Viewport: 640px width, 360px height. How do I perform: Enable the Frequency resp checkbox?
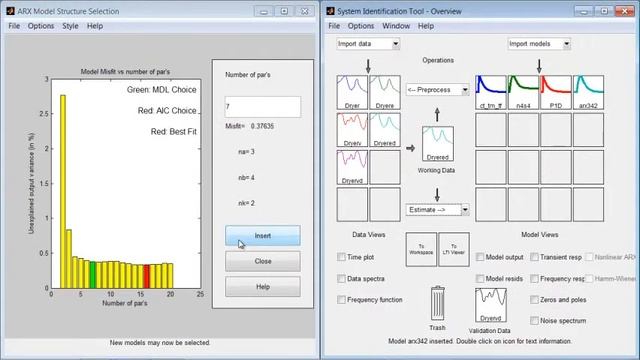click(x=534, y=279)
